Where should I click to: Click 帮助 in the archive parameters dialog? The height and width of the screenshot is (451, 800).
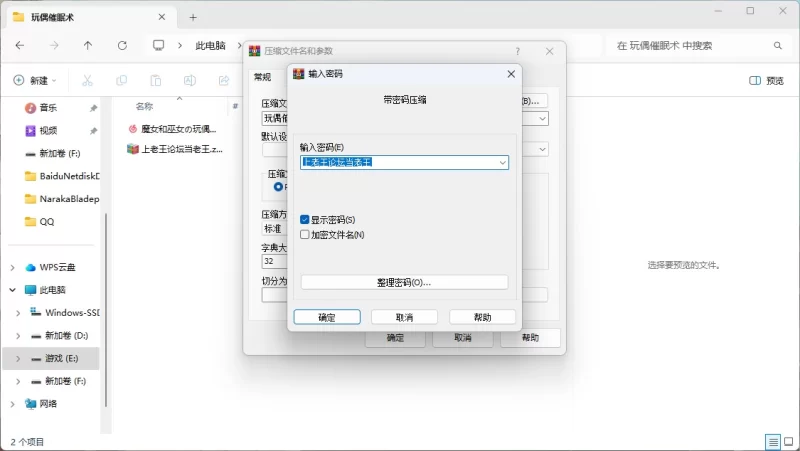pyautogui.click(x=530, y=338)
